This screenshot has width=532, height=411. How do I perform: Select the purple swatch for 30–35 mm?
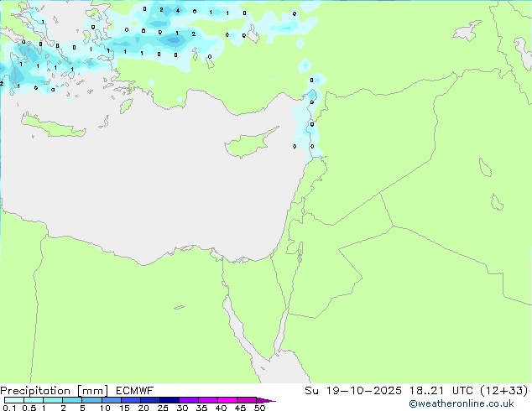(189, 400)
